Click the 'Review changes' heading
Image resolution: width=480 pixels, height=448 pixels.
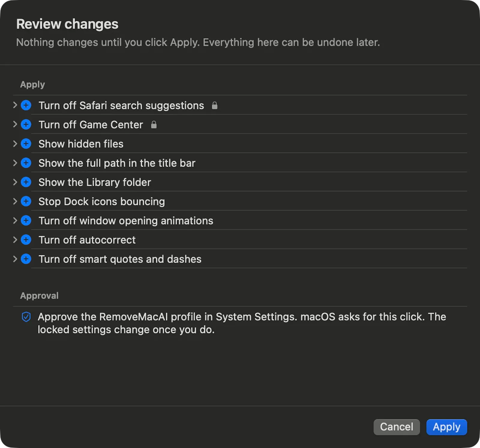(67, 24)
